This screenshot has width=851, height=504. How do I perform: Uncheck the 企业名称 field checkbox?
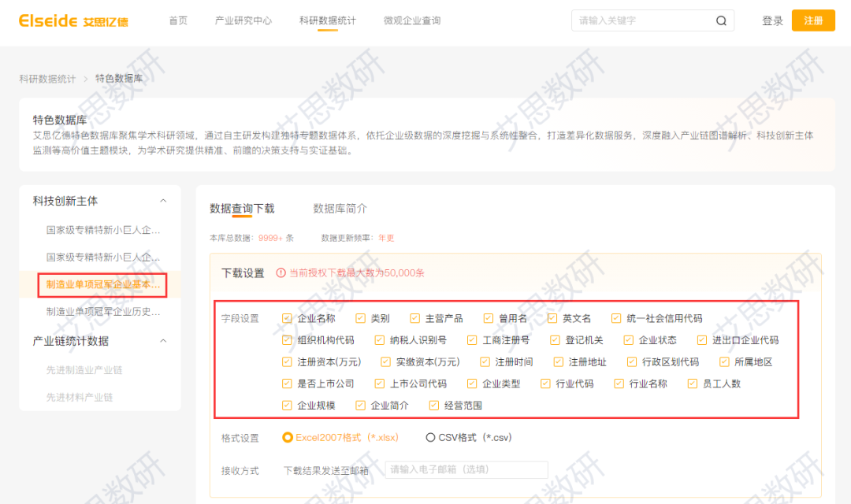coord(287,318)
